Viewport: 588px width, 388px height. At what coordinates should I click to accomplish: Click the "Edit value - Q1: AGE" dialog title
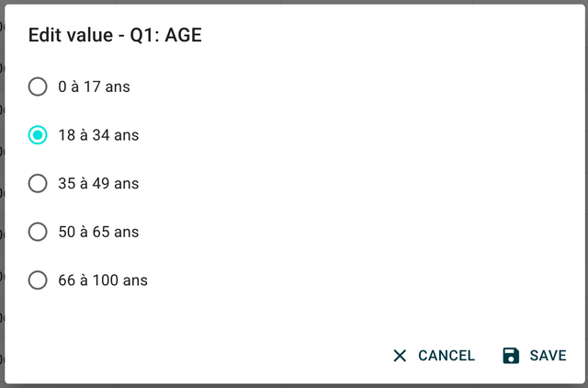(115, 36)
